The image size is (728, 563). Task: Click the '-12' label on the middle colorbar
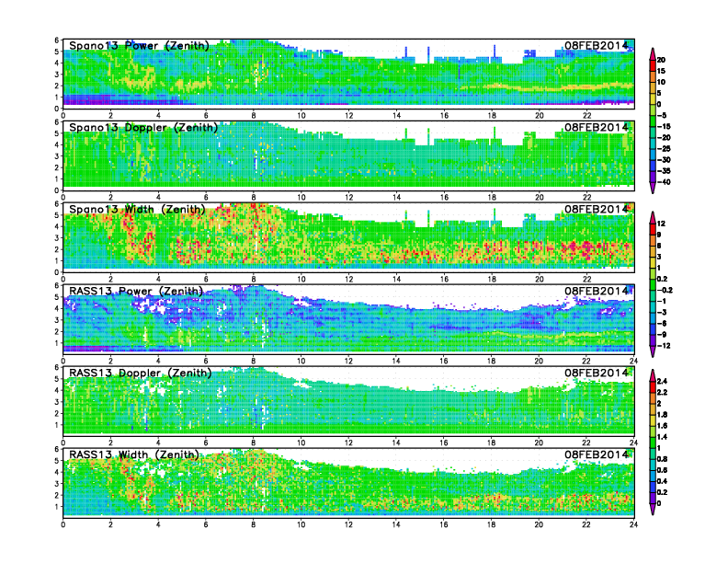click(x=664, y=346)
